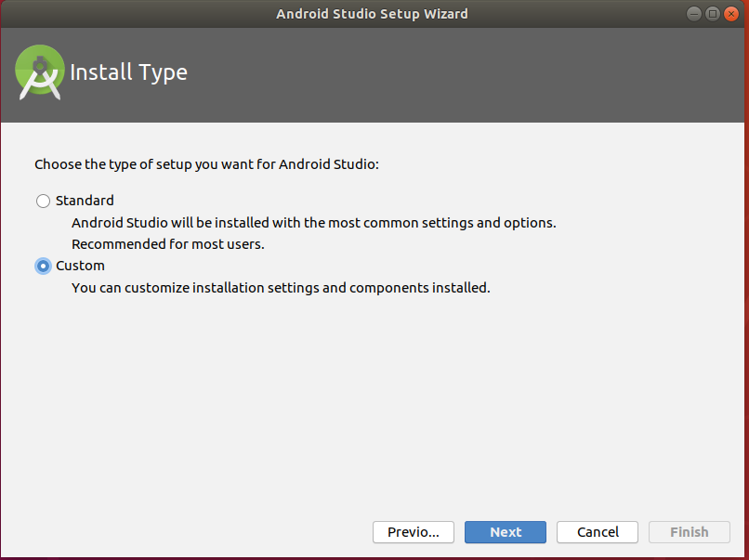
Task: Select the Custom install type radio button
Action: pos(43,266)
